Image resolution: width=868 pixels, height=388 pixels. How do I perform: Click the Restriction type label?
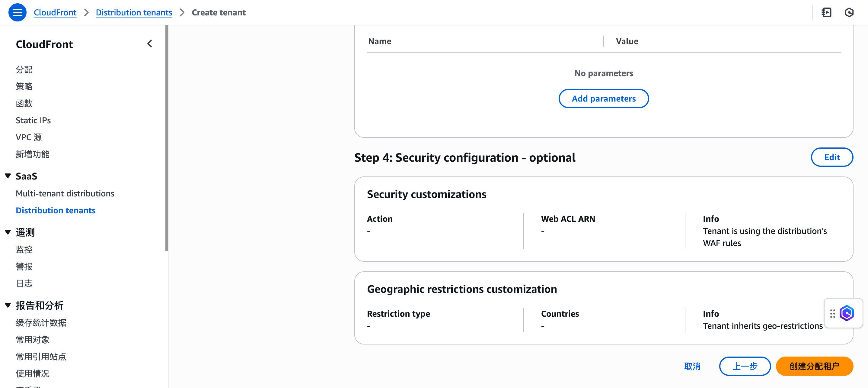(x=398, y=314)
